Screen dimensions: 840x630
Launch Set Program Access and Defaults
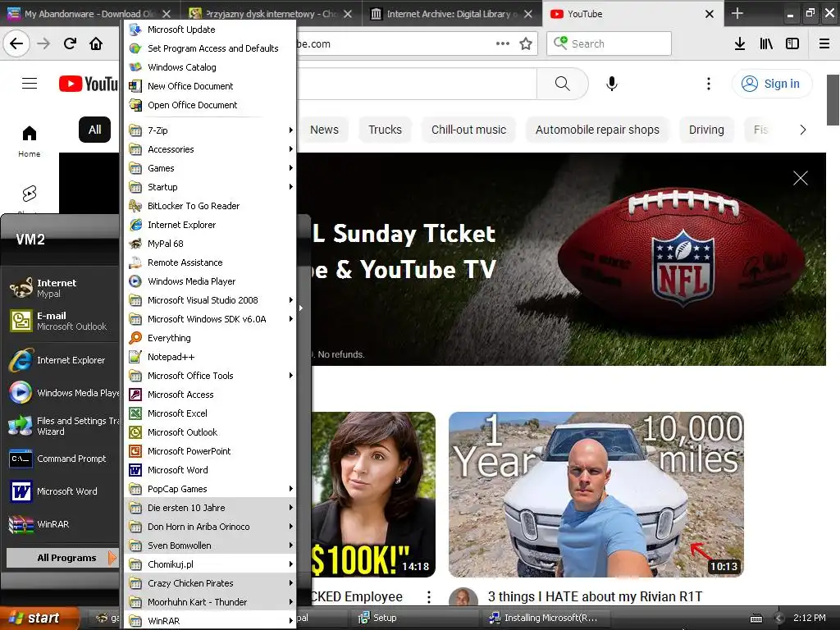tap(209, 48)
